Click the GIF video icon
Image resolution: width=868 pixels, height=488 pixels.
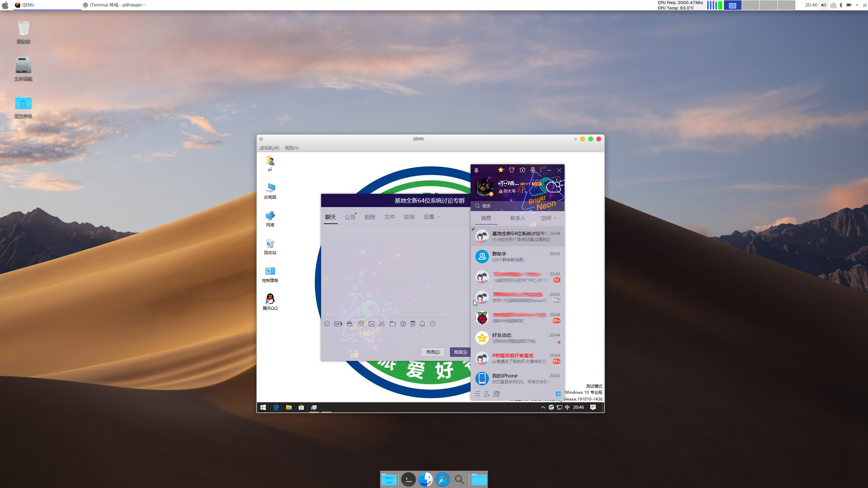coord(338,324)
